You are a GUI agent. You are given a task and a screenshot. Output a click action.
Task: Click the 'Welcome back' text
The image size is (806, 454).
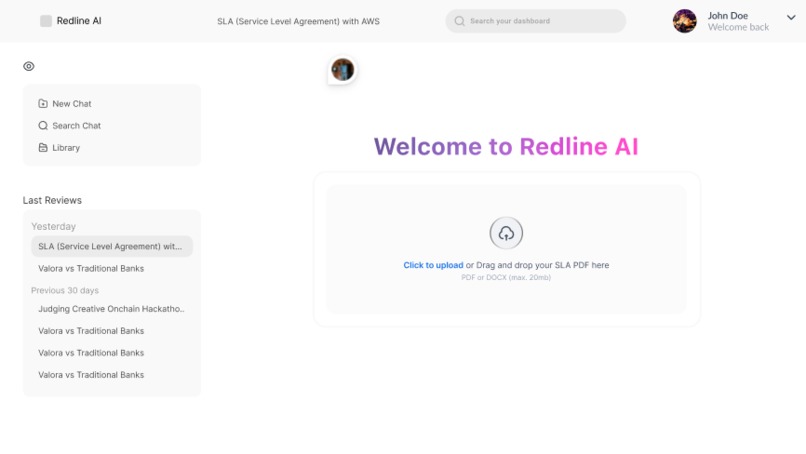pos(738,27)
